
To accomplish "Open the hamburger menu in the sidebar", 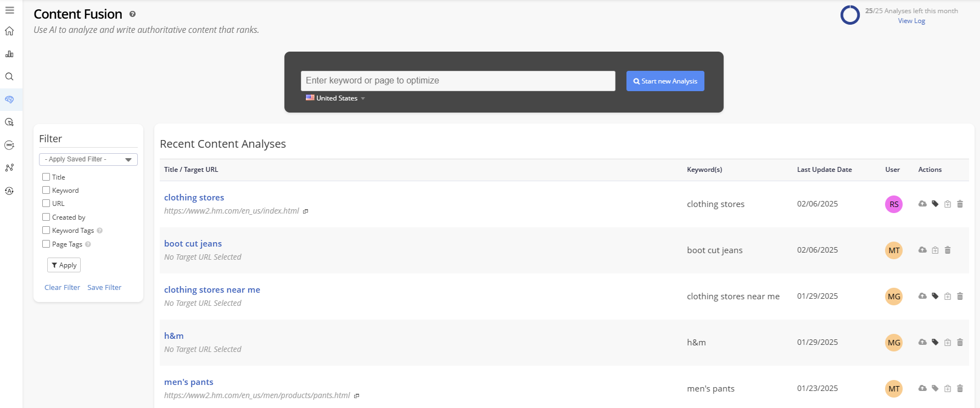I will click(x=9, y=10).
